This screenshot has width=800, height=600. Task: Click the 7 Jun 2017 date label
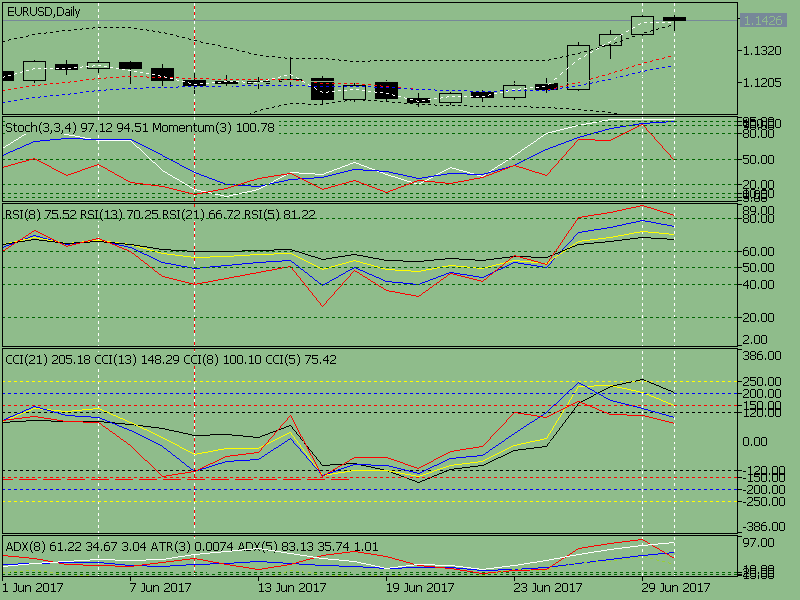coord(160,588)
